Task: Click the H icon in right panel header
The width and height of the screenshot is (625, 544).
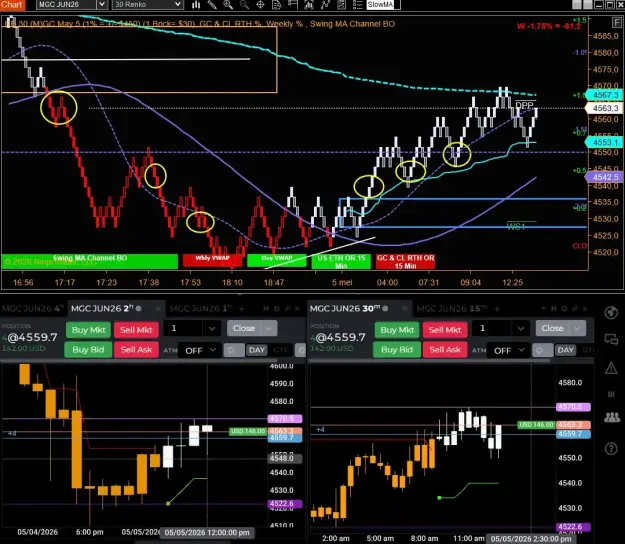Action: coord(554,309)
